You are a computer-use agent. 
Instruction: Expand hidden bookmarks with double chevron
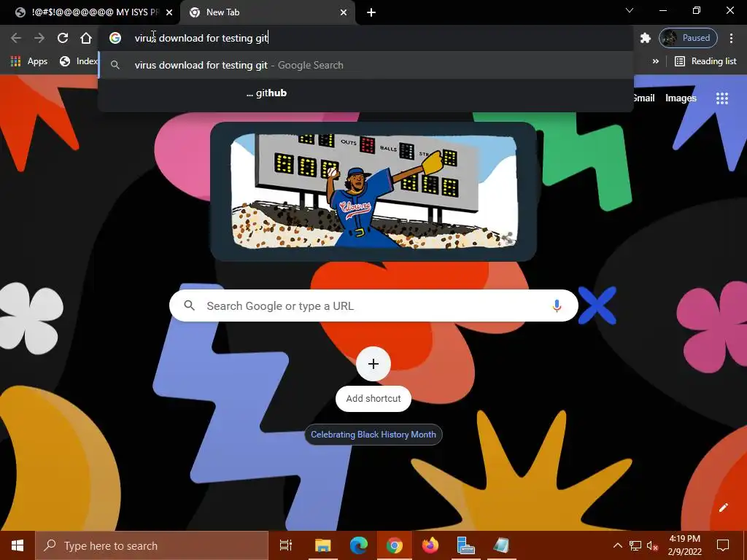[656, 61]
